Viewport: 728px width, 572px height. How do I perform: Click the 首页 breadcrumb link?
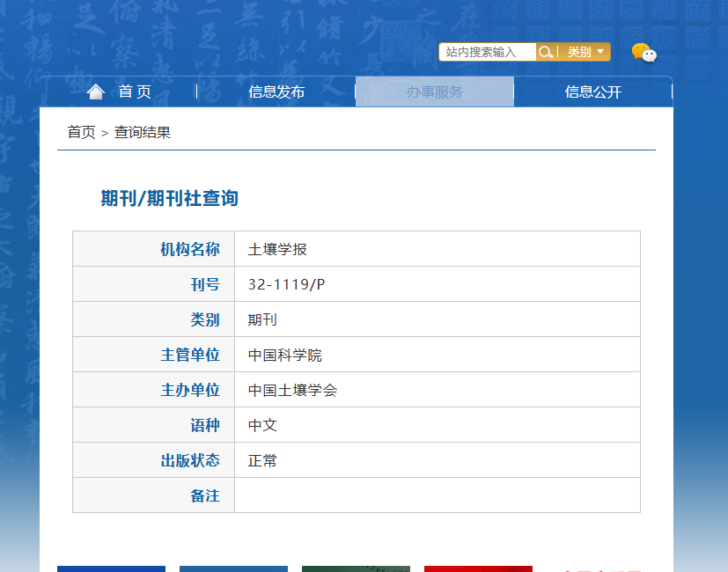click(x=81, y=132)
